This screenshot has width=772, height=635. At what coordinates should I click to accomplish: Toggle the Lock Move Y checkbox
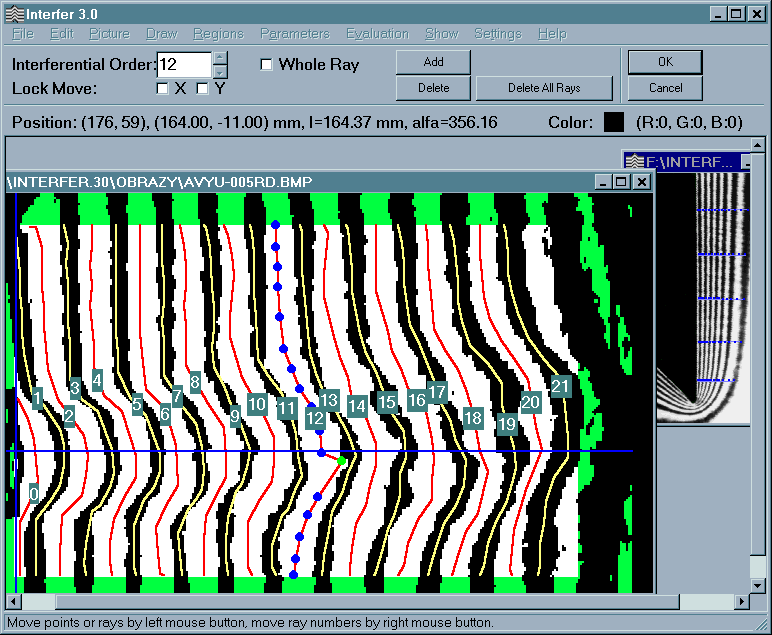pos(203,89)
